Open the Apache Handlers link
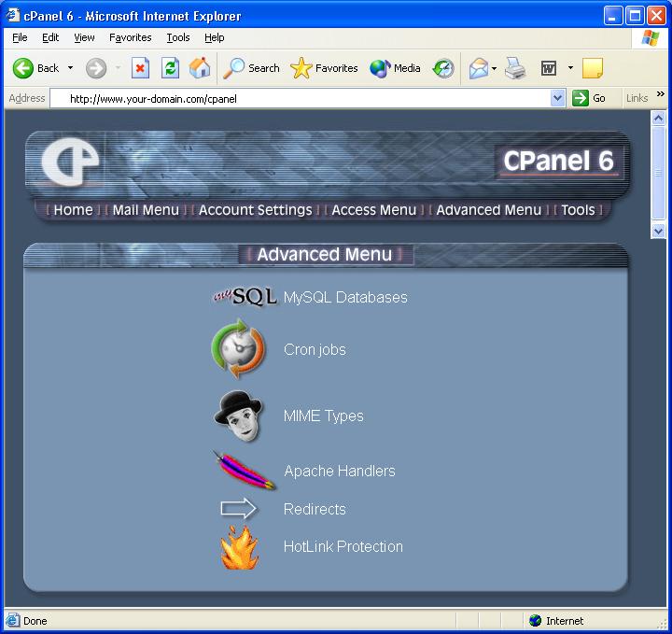 tap(340, 471)
